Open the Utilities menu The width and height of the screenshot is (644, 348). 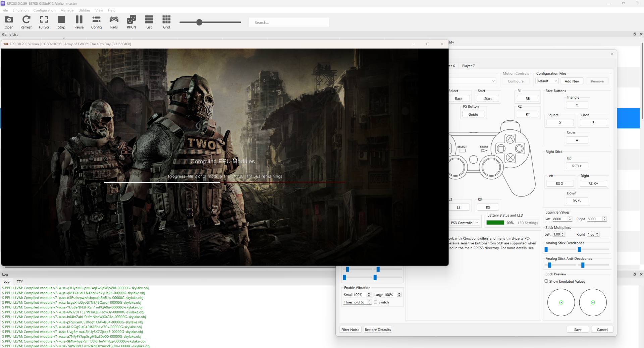coord(84,10)
